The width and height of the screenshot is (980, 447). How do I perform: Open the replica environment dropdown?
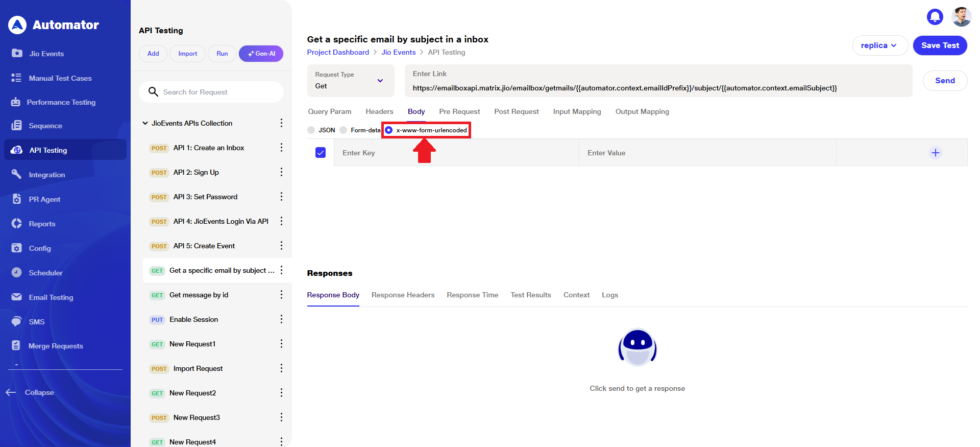(879, 45)
